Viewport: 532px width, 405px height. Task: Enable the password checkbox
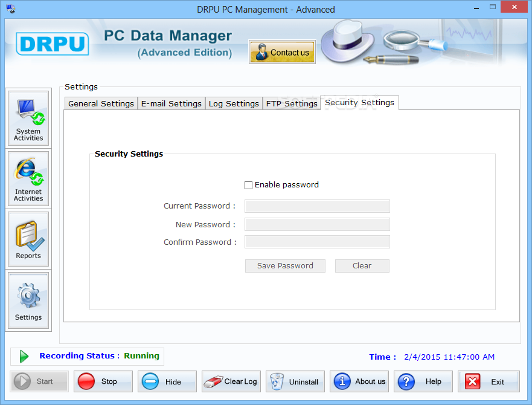[x=248, y=185]
